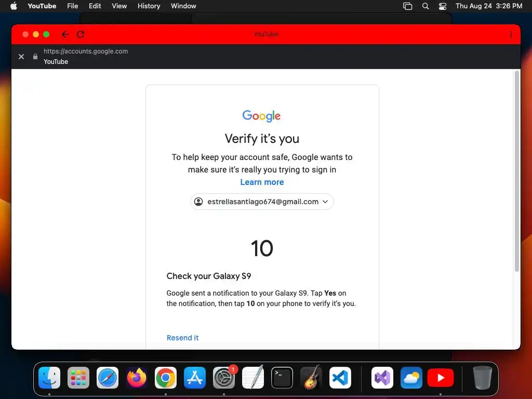This screenshot has width=532, height=399.
Task: Open the Apple menu
Action: (14, 6)
